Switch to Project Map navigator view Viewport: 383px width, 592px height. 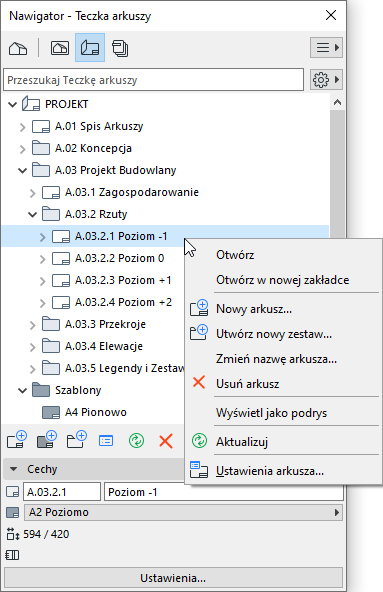[18, 48]
